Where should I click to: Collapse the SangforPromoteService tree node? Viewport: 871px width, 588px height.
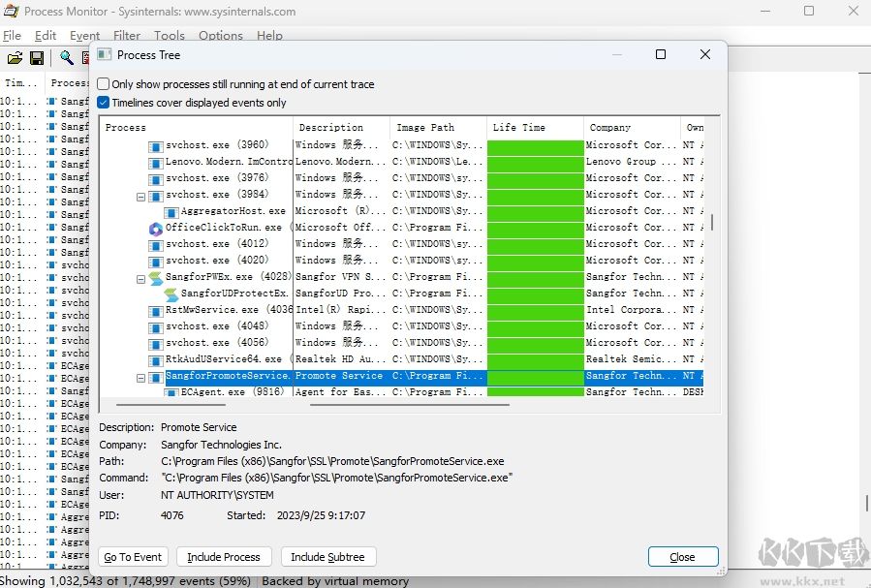(x=140, y=378)
